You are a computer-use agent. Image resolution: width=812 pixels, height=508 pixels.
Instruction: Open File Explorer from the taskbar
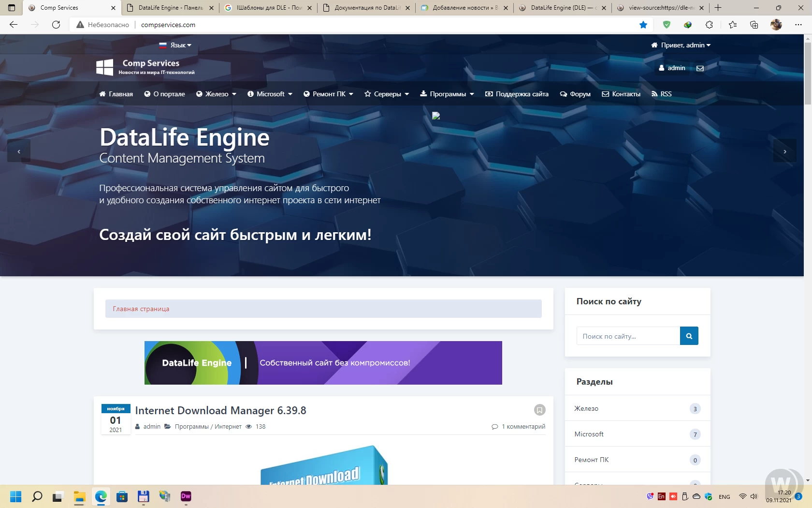coord(79,496)
